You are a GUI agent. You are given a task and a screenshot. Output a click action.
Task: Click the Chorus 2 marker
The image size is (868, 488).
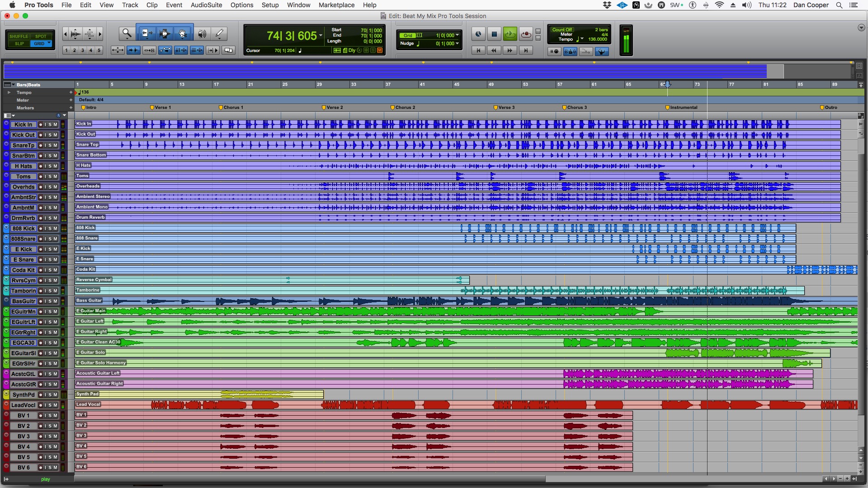[402, 108]
